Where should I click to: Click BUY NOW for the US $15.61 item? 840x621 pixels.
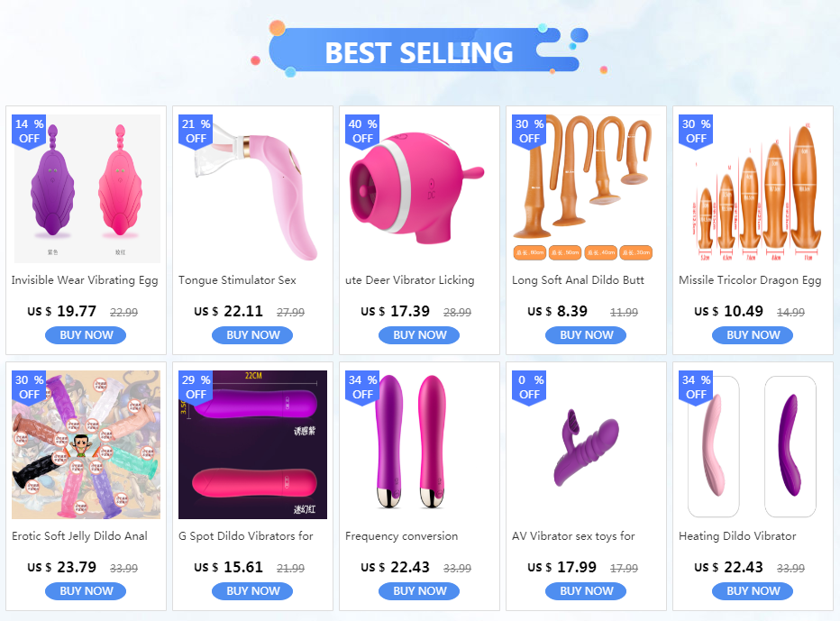pos(252,591)
